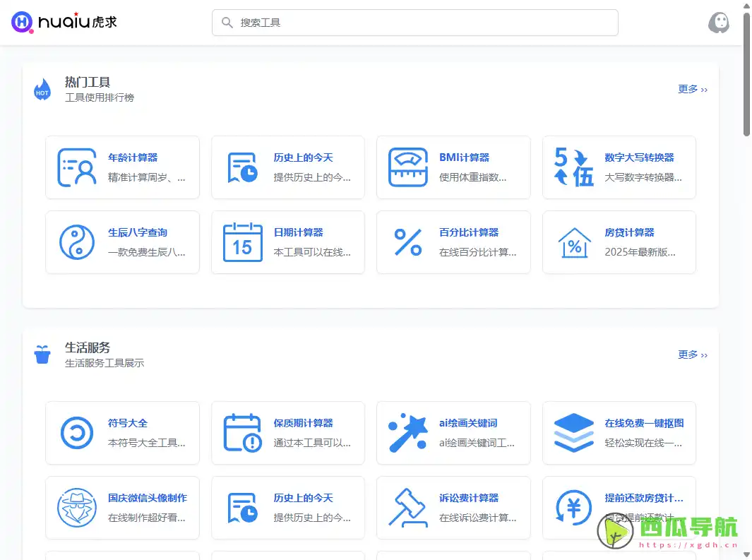
Task: Open the 房贷计算器 house icon
Action: click(573, 242)
